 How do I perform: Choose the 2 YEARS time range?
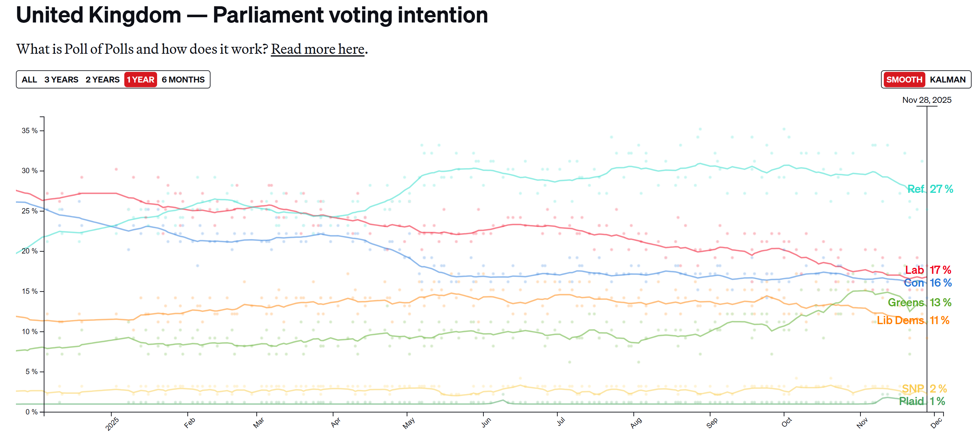(x=102, y=80)
